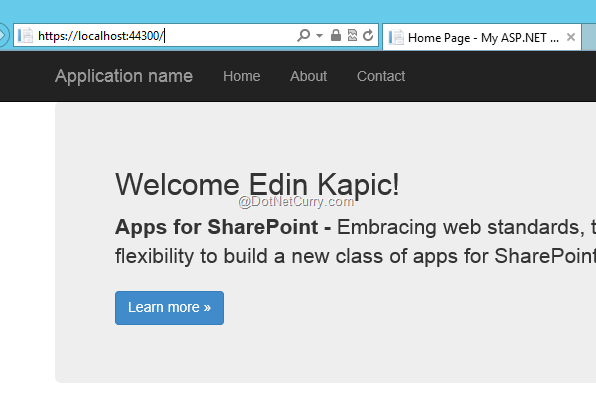This screenshot has height=402, width=596.
Task: Click the favicon on the Home Page tab
Action: click(396, 37)
